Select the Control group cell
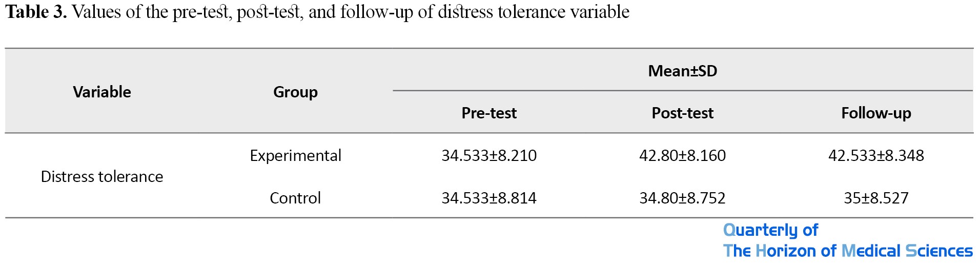The height and width of the screenshot is (265, 980). [295, 198]
